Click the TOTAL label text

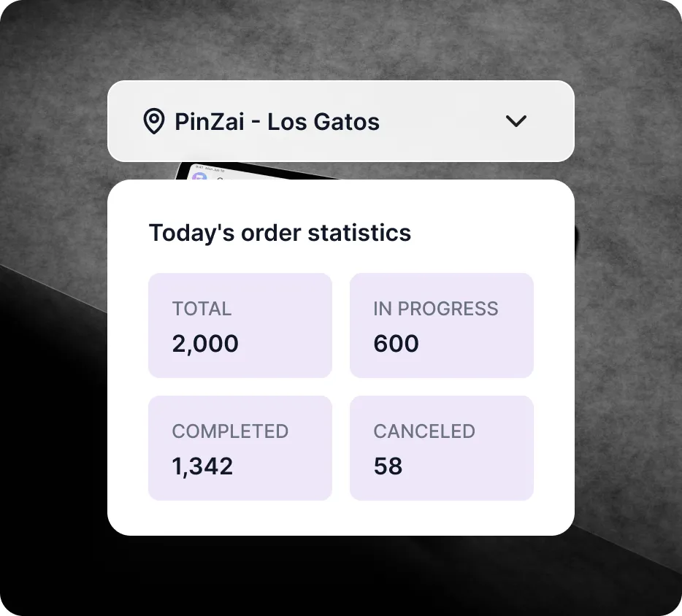coord(202,309)
